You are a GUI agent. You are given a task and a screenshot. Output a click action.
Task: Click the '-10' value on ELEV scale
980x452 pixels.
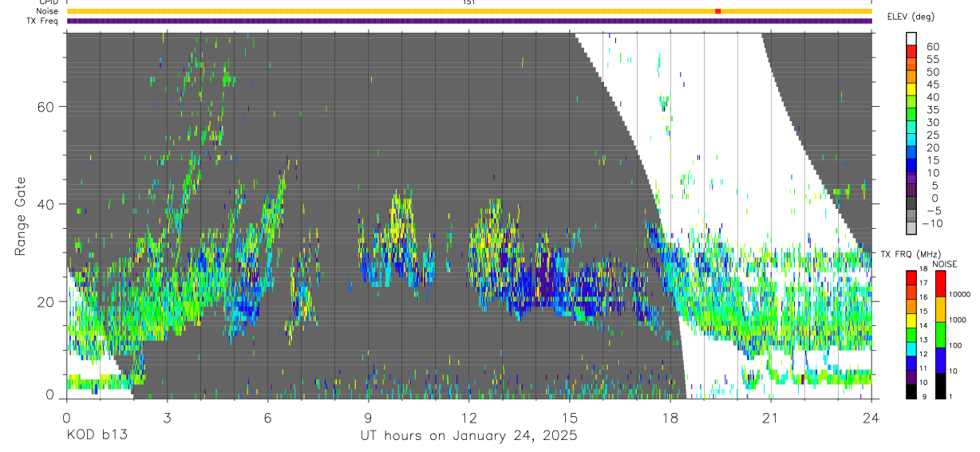(931, 223)
